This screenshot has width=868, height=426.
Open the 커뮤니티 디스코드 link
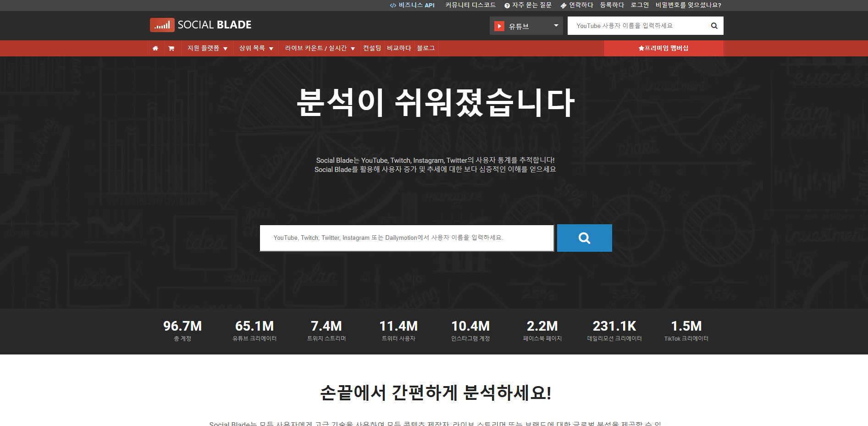point(470,5)
